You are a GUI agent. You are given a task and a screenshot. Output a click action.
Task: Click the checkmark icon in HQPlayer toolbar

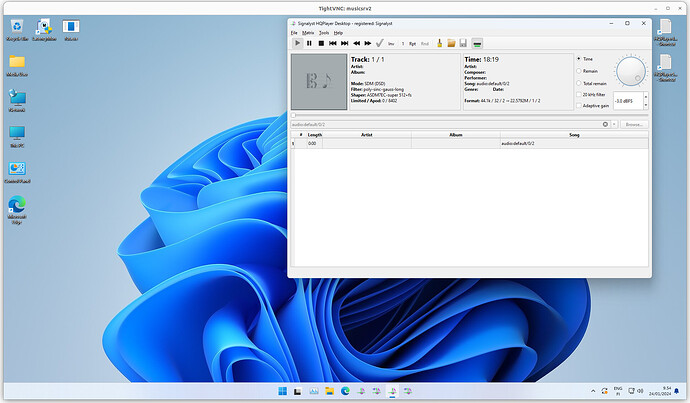379,43
